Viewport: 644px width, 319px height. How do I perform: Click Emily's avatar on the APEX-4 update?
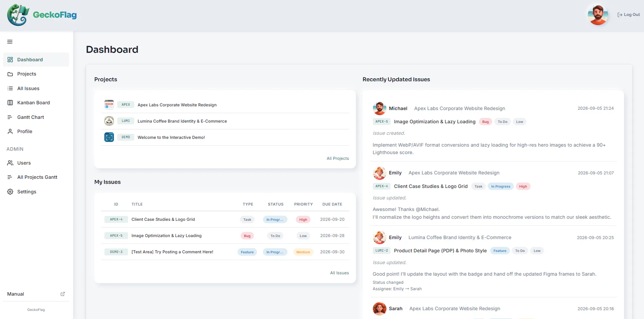pos(379,173)
